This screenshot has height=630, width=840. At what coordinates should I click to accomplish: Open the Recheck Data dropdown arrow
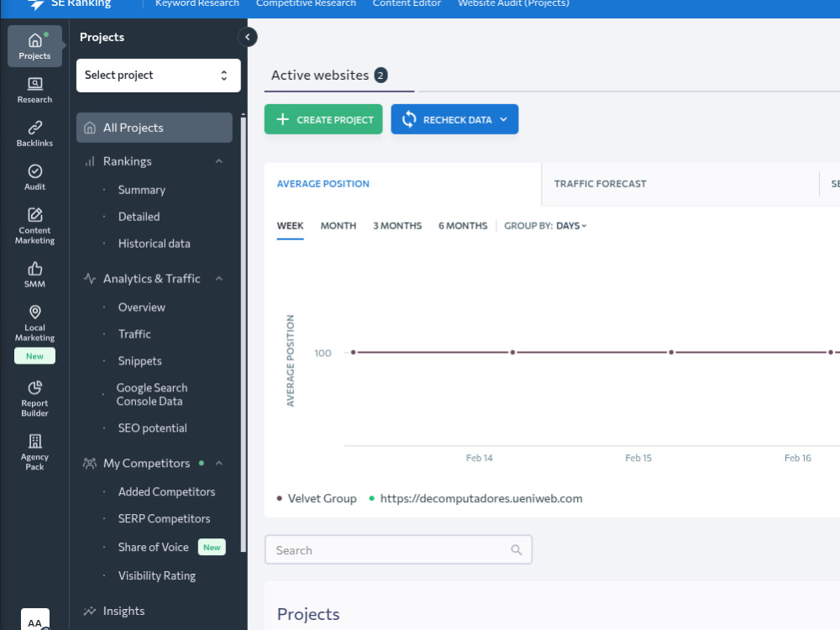click(x=503, y=119)
